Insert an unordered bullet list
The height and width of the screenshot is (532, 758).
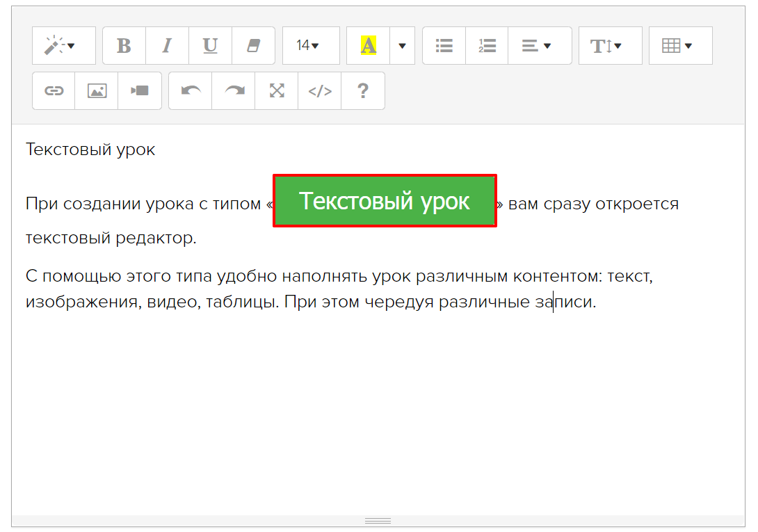(x=444, y=46)
